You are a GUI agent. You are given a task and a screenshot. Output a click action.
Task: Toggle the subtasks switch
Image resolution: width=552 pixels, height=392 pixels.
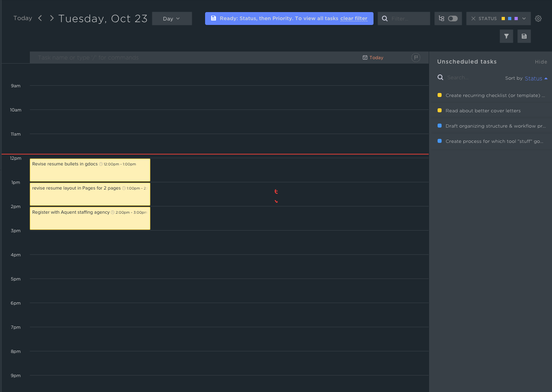[453, 19]
